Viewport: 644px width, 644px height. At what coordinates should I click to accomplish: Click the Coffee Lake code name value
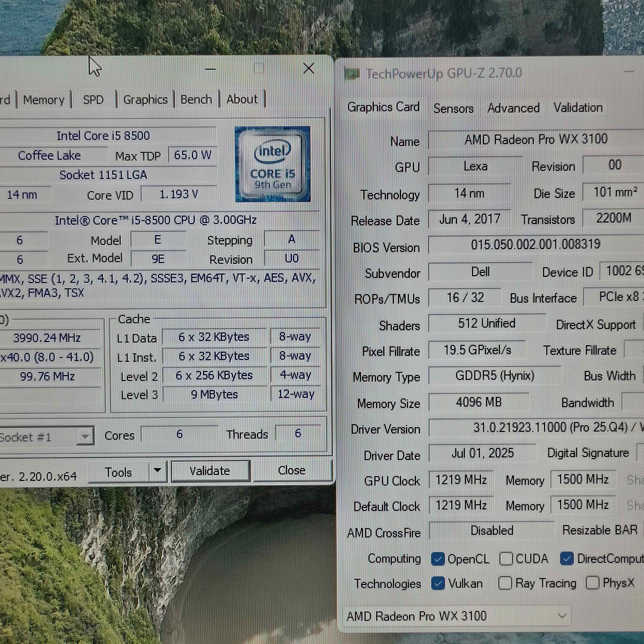[49, 155]
